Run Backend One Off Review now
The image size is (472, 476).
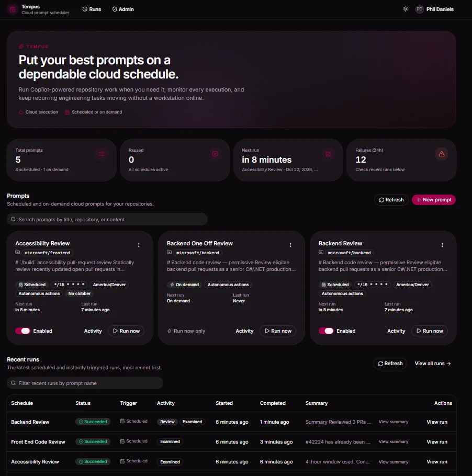coord(278,331)
